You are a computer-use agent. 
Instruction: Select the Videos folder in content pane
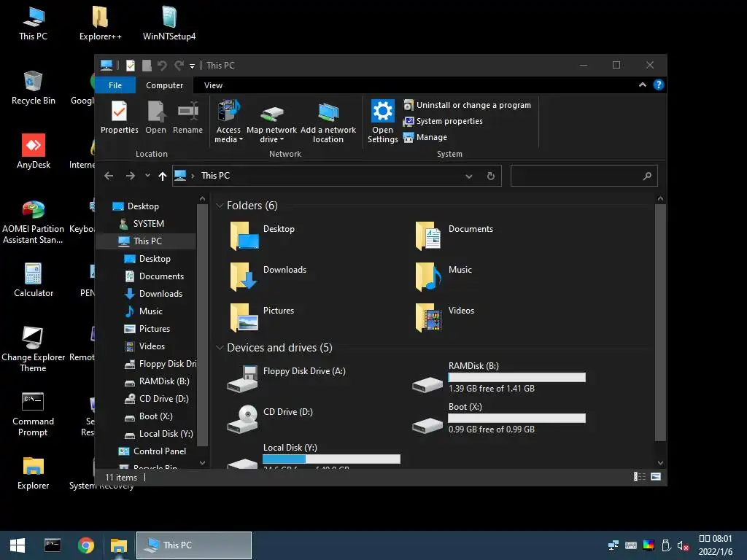click(x=444, y=316)
